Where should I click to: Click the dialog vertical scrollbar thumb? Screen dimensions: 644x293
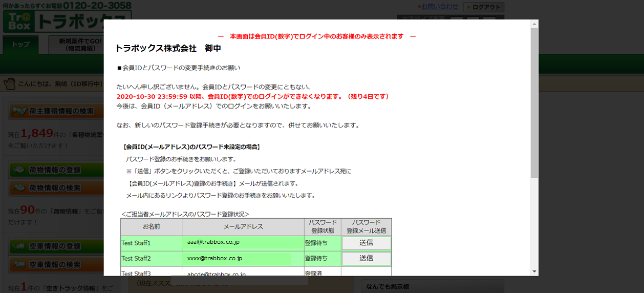click(x=534, y=102)
